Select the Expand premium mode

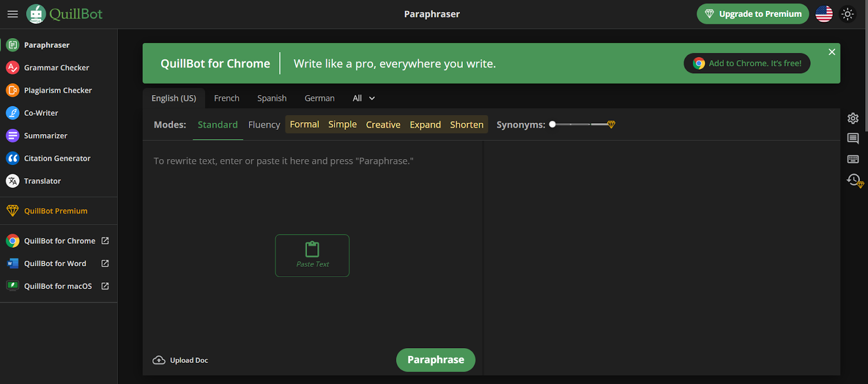pos(425,125)
